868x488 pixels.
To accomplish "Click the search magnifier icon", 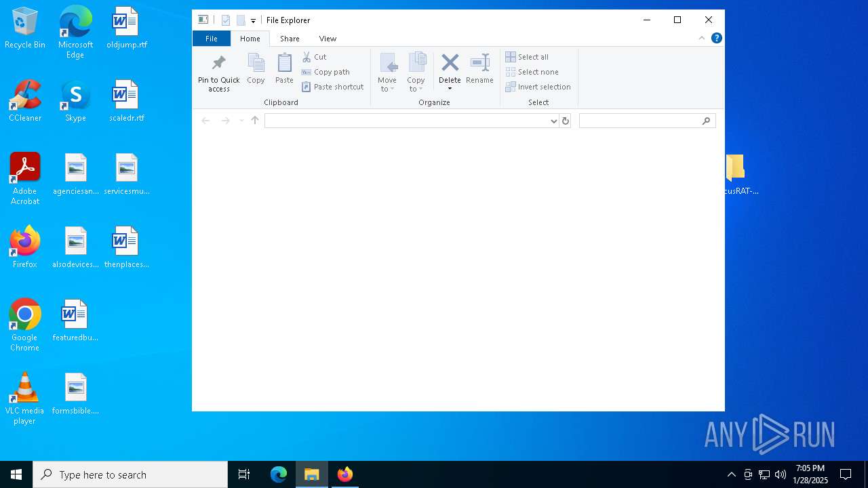I will (x=706, y=121).
